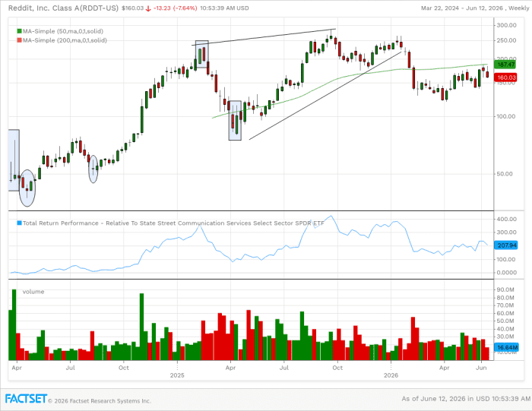Click the 90.0M volume axis label
Screen dimensions: 532x411
(x=505, y=290)
